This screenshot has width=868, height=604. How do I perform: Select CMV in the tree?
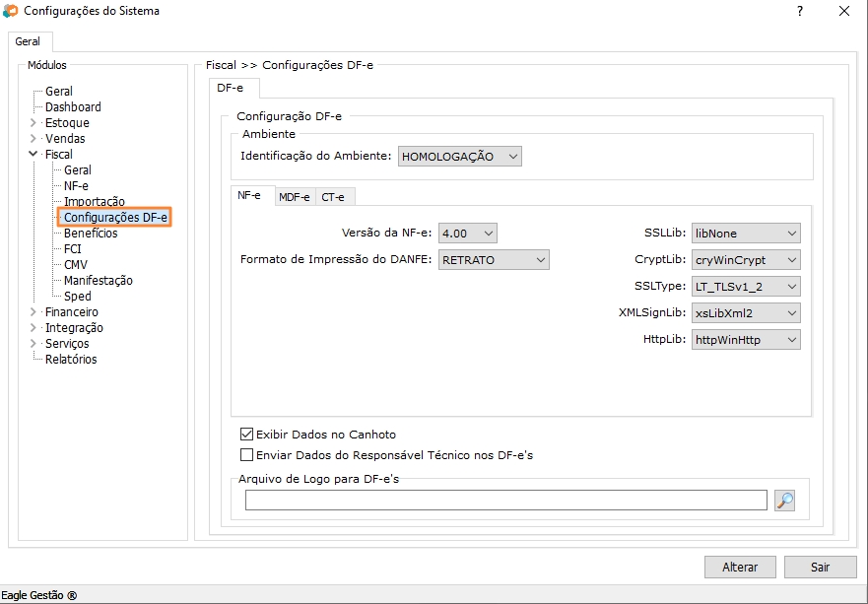pyautogui.click(x=75, y=265)
